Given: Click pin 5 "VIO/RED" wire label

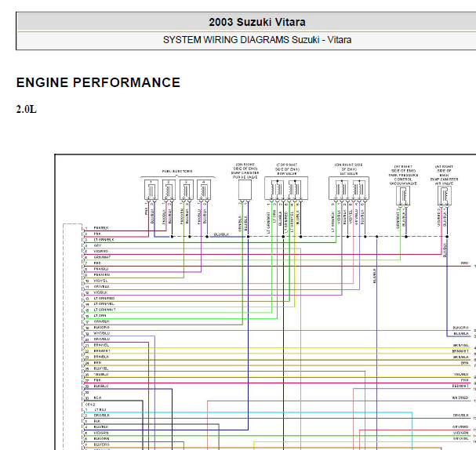Looking at the screenshot, I should [x=101, y=251].
